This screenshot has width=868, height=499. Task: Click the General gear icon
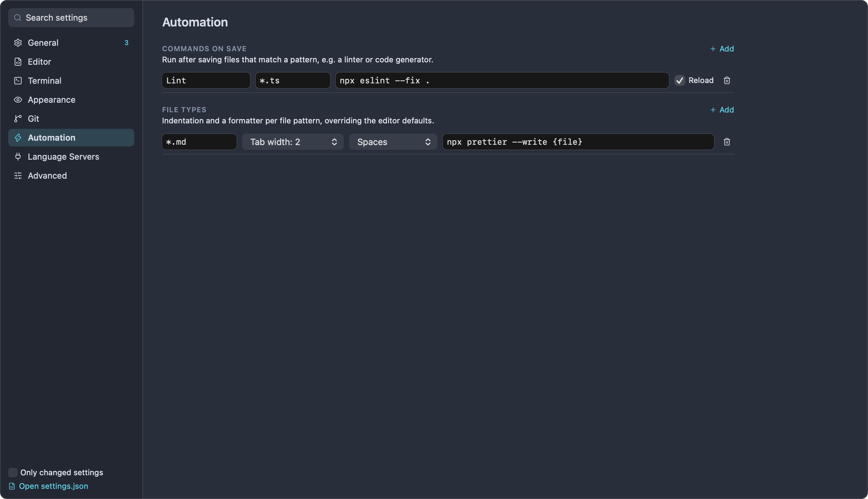pos(18,42)
